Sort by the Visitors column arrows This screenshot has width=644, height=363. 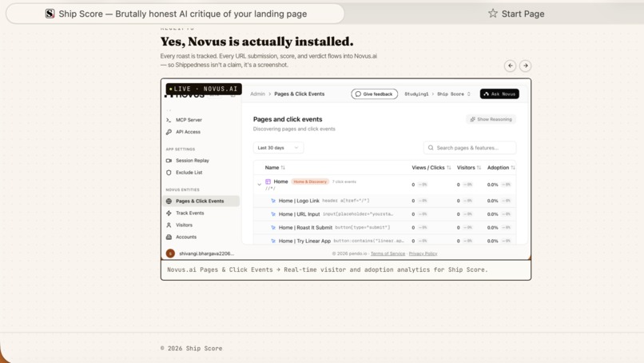click(479, 168)
